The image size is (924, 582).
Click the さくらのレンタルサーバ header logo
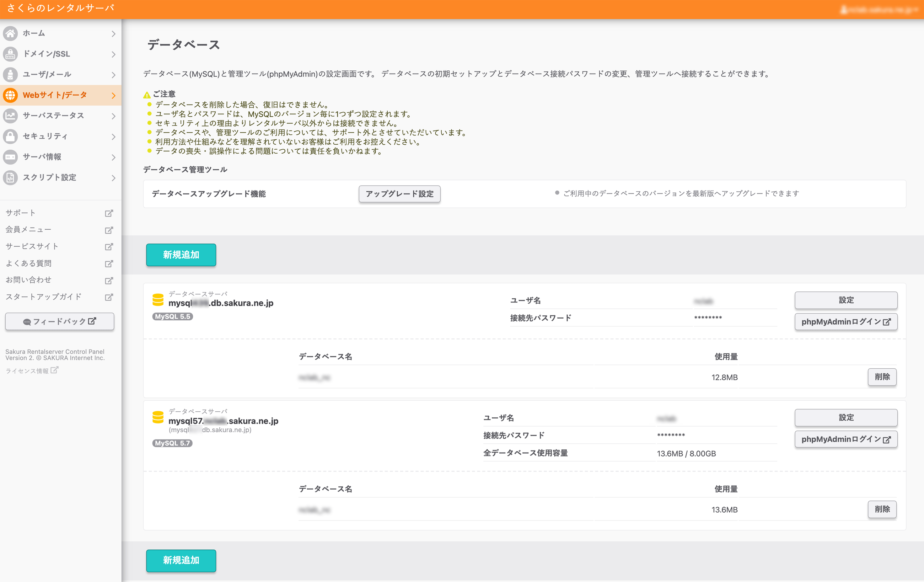pos(61,8)
